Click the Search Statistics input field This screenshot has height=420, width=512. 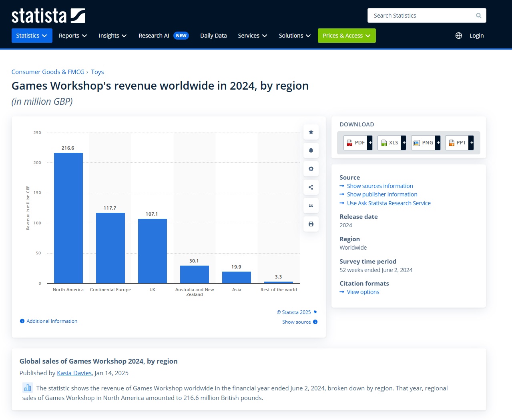(427, 16)
